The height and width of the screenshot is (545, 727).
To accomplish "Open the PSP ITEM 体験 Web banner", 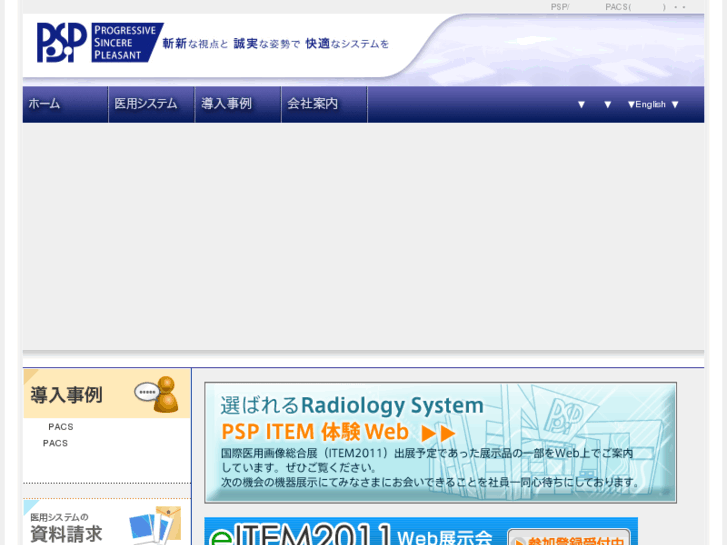I will [440, 442].
